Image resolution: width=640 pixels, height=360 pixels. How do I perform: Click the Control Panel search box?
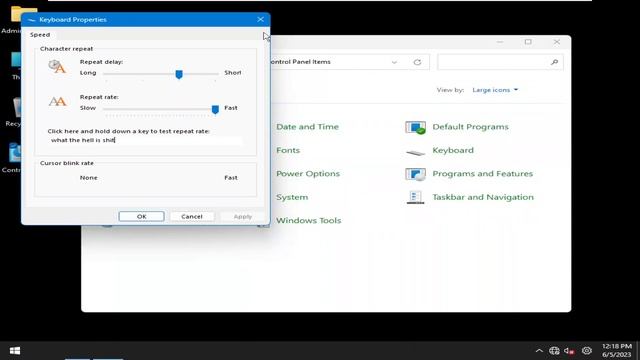(500, 62)
